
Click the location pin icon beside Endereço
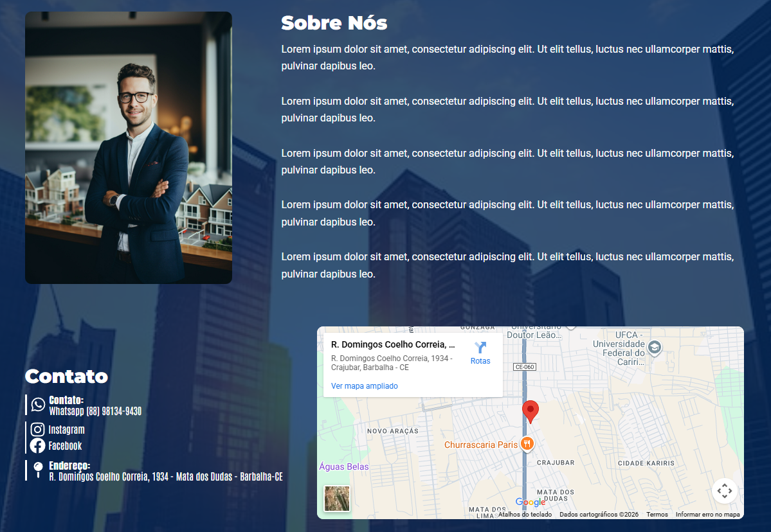[x=38, y=469]
